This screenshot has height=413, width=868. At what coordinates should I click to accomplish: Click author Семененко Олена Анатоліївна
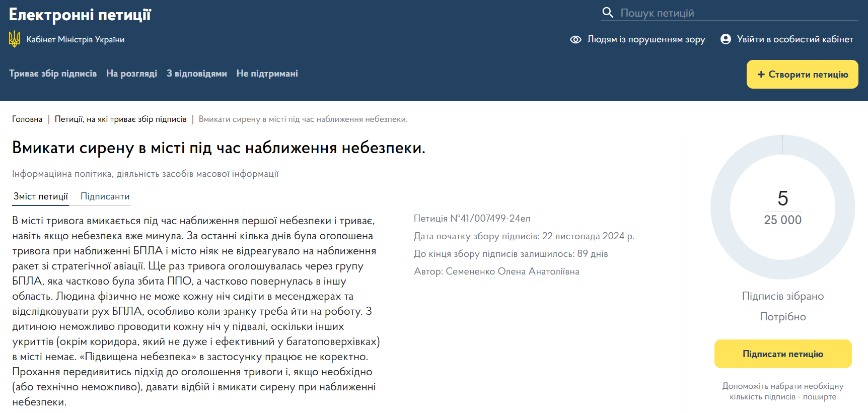[x=513, y=271]
